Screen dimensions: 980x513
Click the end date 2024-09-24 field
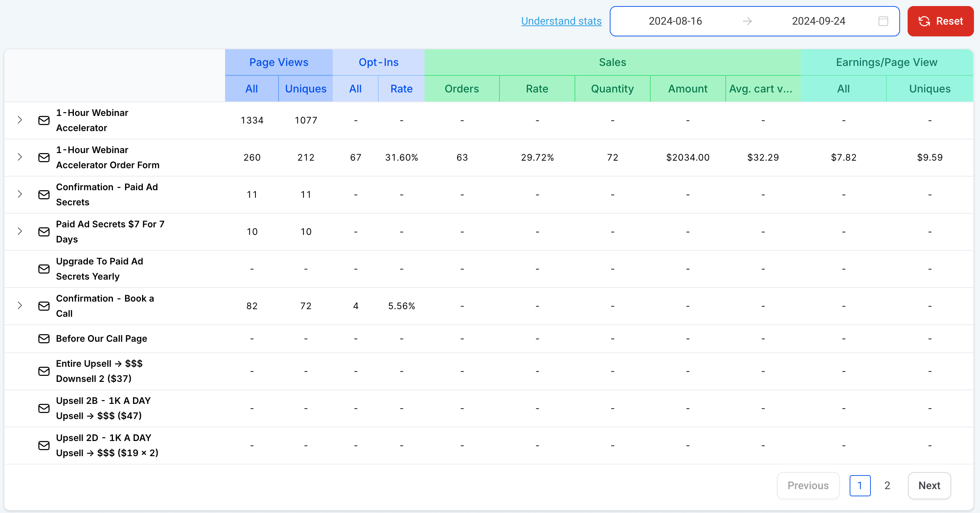(x=818, y=21)
